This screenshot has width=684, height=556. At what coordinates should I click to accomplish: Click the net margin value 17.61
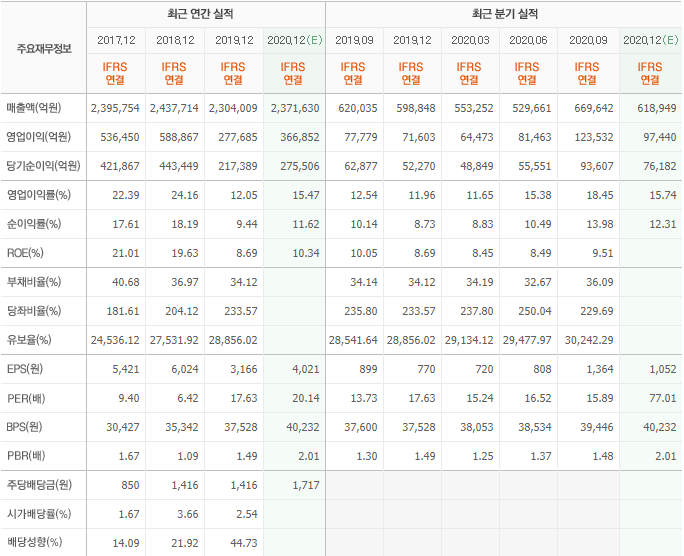(126, 224)
